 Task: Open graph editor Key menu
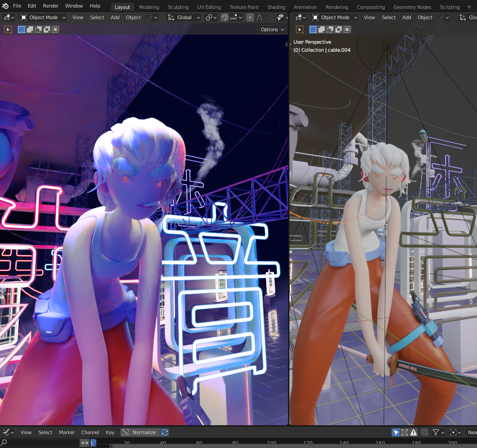110,432
